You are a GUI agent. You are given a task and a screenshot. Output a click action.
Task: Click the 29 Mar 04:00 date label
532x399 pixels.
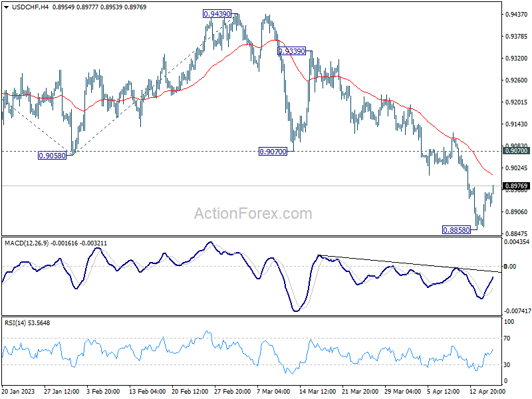[403, 391]
